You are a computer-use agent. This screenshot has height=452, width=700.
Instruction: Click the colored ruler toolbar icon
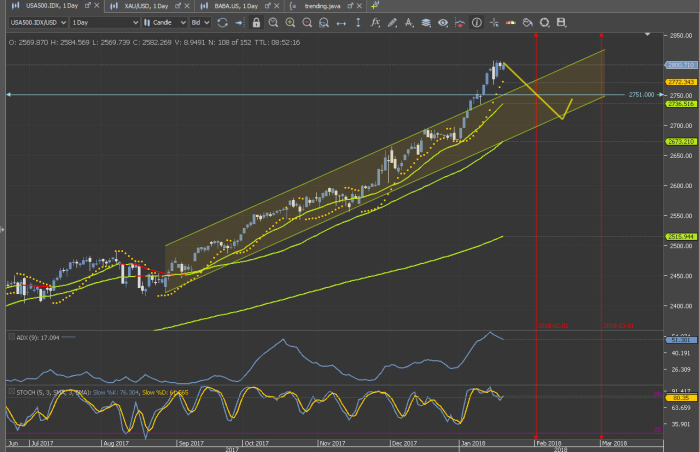point(511,22)
